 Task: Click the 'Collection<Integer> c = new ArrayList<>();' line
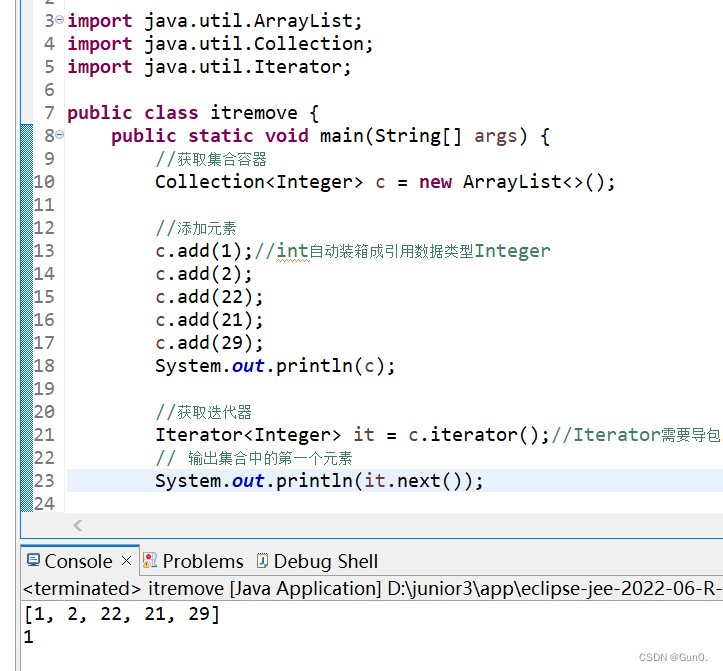point(385,182)
